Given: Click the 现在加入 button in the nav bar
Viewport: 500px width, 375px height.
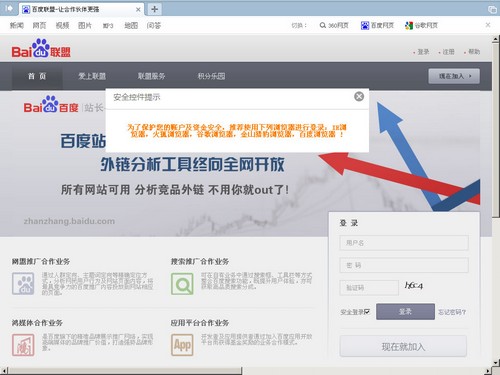Looking at the screenshot, I should 454,76.
